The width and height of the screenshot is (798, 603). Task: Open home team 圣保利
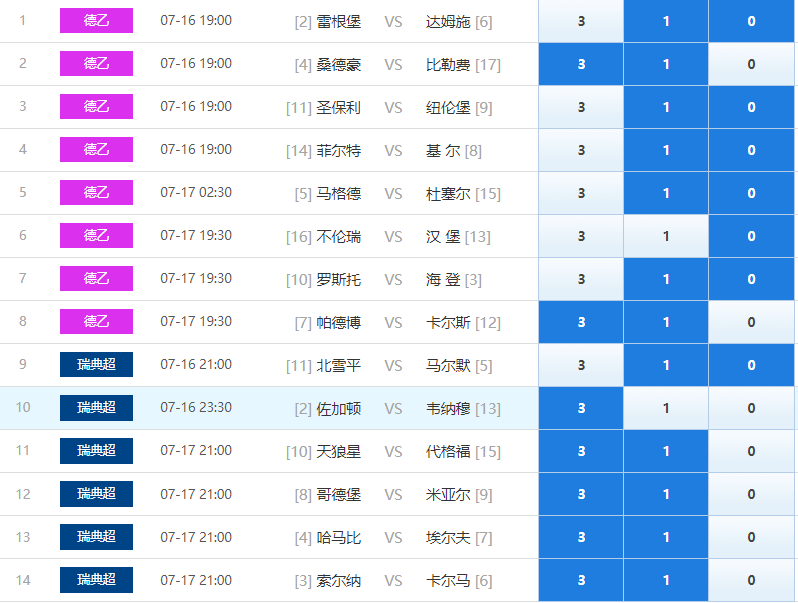338,107
